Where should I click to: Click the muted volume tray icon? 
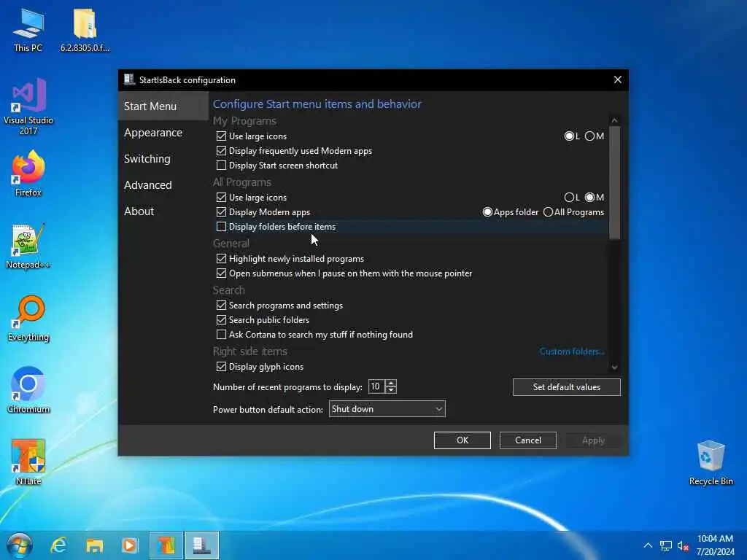pos(683,545)
